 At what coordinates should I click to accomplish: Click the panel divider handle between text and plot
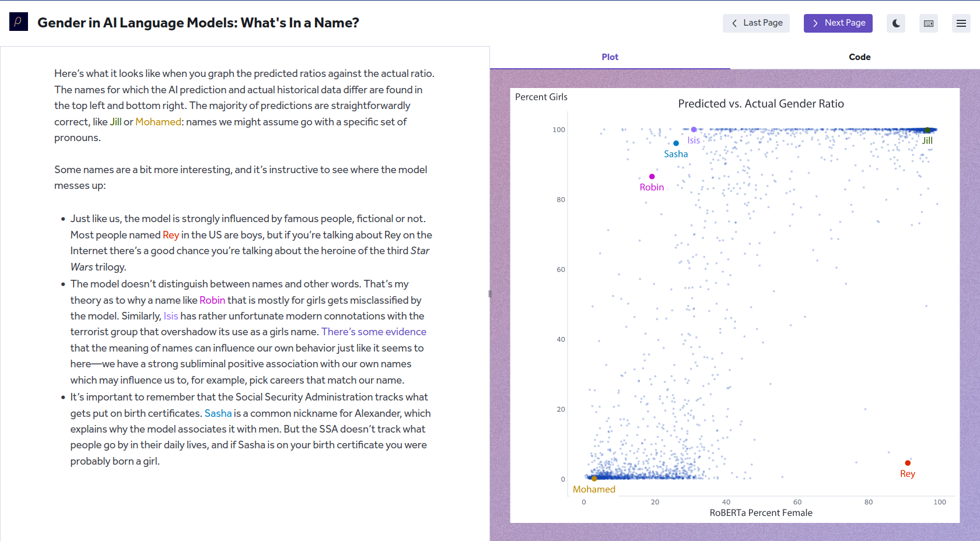click(x=490, y=294)
